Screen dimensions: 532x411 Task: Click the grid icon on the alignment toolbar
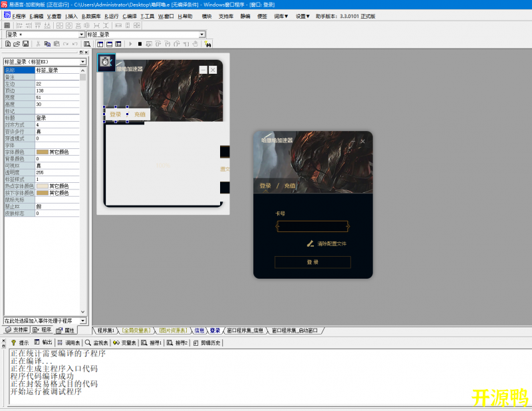point(7,25)
